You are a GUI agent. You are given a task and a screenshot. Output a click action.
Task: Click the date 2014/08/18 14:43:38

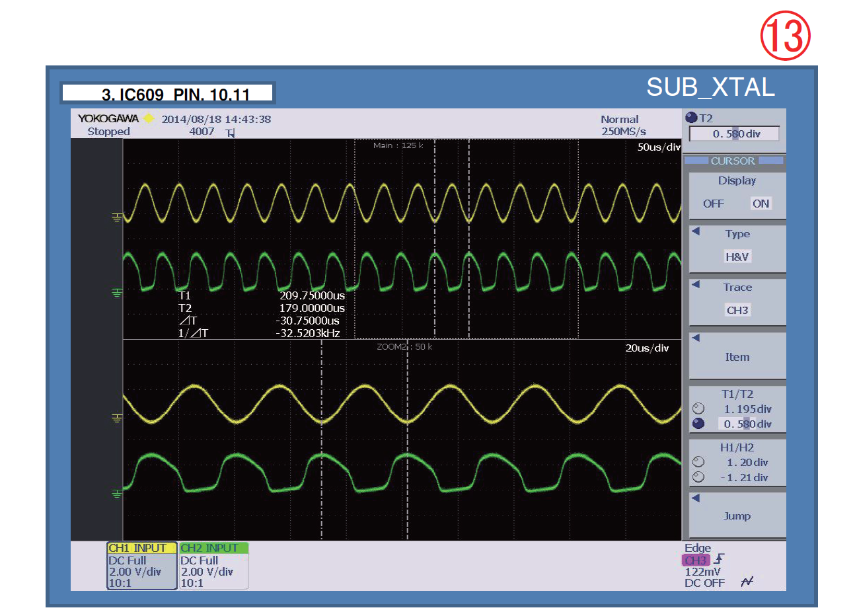pyautogui.click(x=216, y=119)
